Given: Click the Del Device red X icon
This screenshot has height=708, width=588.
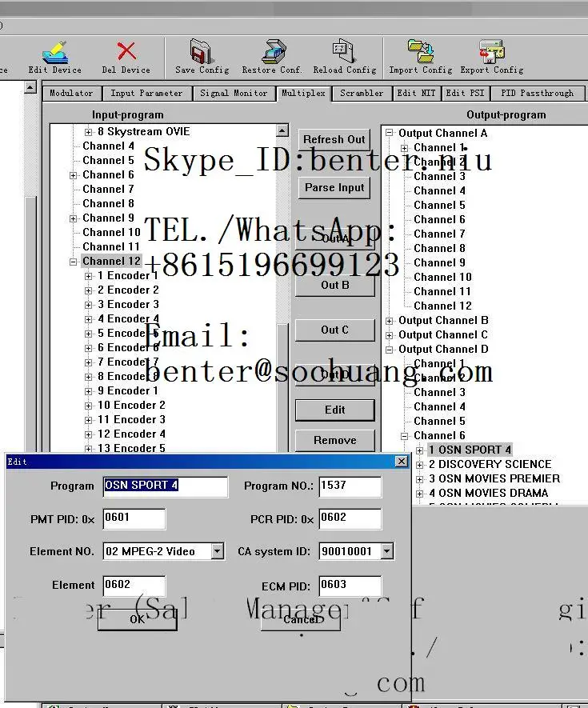Looking at the screenshot, I should (x=126, y=51).
